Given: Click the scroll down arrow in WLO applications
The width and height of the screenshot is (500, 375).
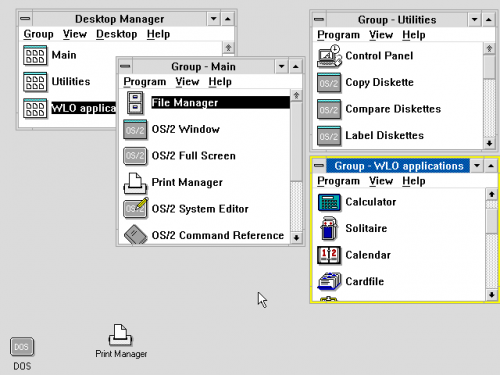Looking at the screenshot, I should (x=491, y=295).
